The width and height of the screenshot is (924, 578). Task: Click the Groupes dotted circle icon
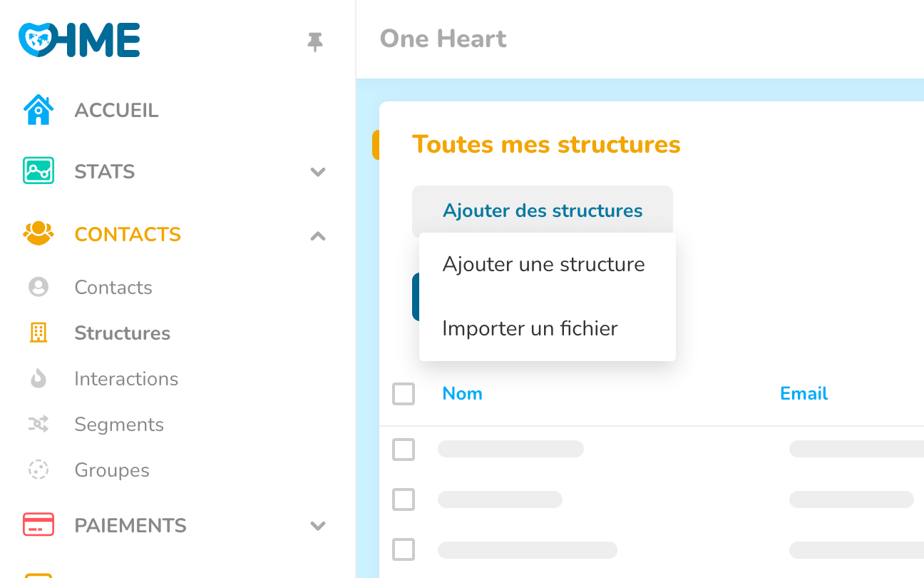pyautogui.click(x=38, y=470)
